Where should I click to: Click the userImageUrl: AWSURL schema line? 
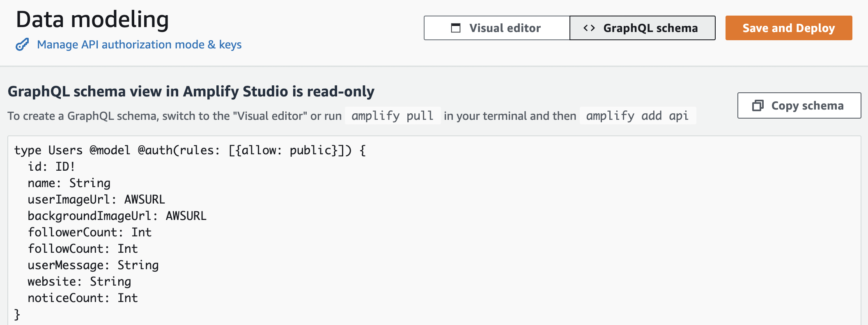pyautogui.click(x=96, y=199)
